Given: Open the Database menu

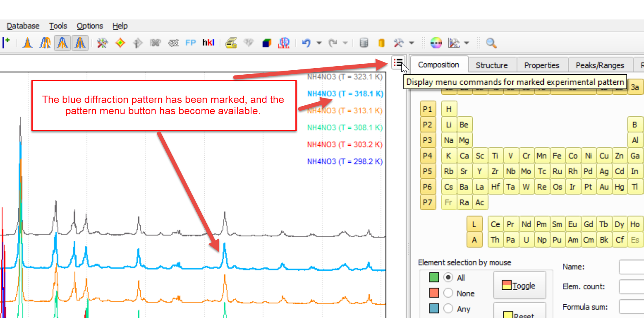Looking at the screenshot, I should point(23,26).
